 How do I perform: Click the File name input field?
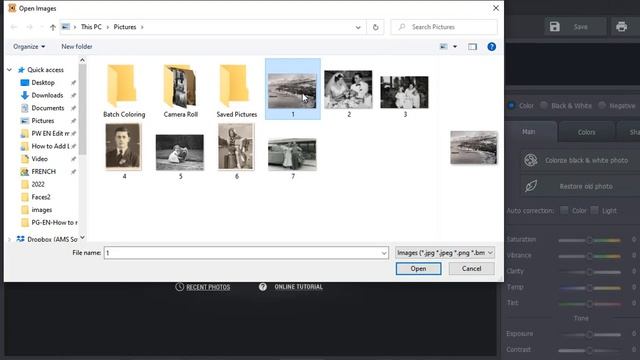tap(246, 253)
